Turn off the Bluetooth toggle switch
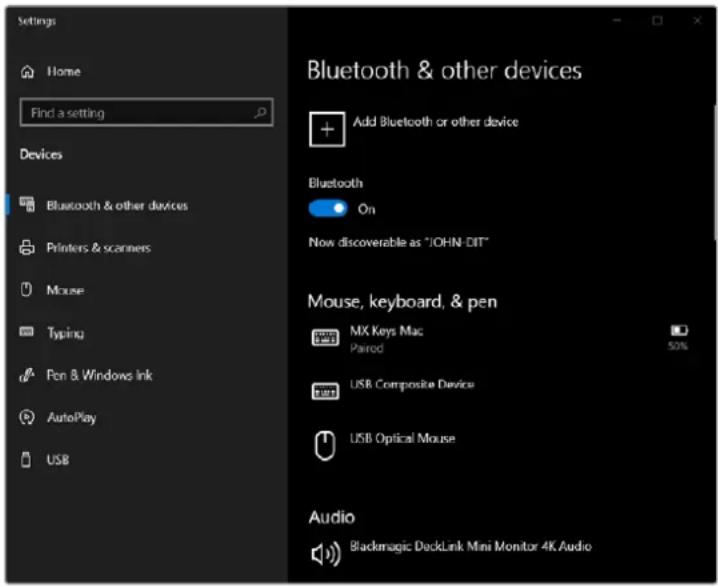 (x=328, y=209)
